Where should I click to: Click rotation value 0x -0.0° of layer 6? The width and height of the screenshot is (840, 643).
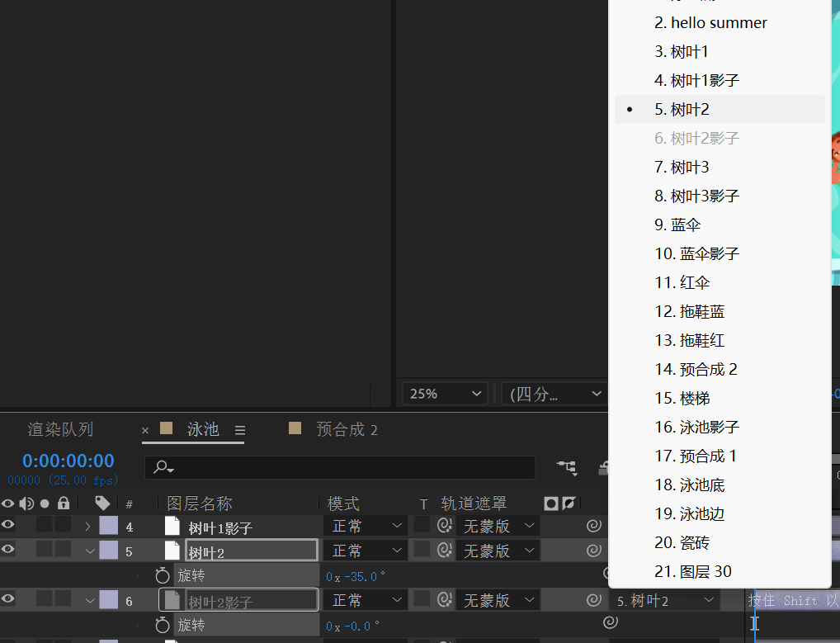click(x=352, y=626)
